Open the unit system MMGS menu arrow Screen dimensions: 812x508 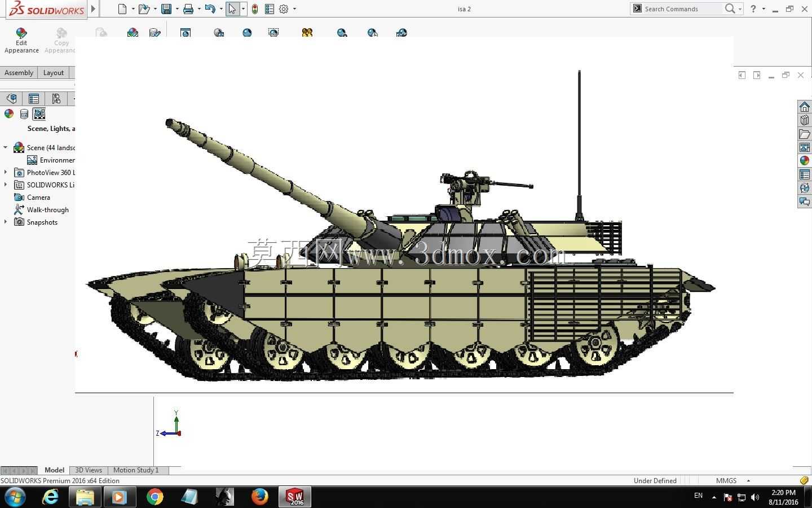[x=748, y=481]
